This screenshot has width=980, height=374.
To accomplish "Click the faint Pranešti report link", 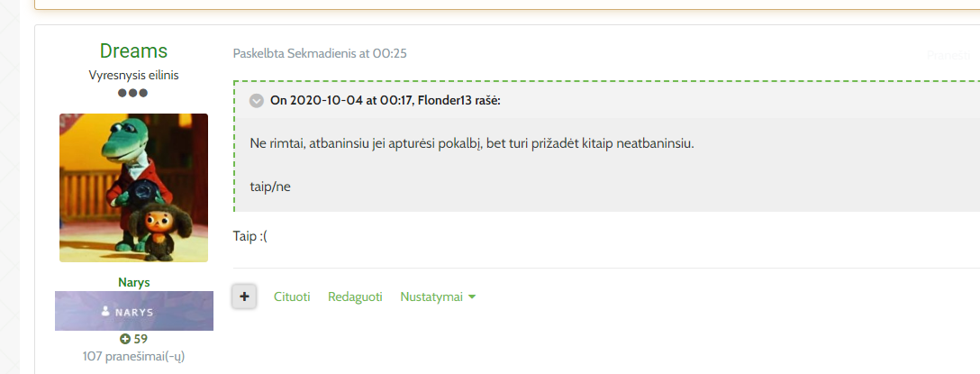I will click(x=948, y=55).
